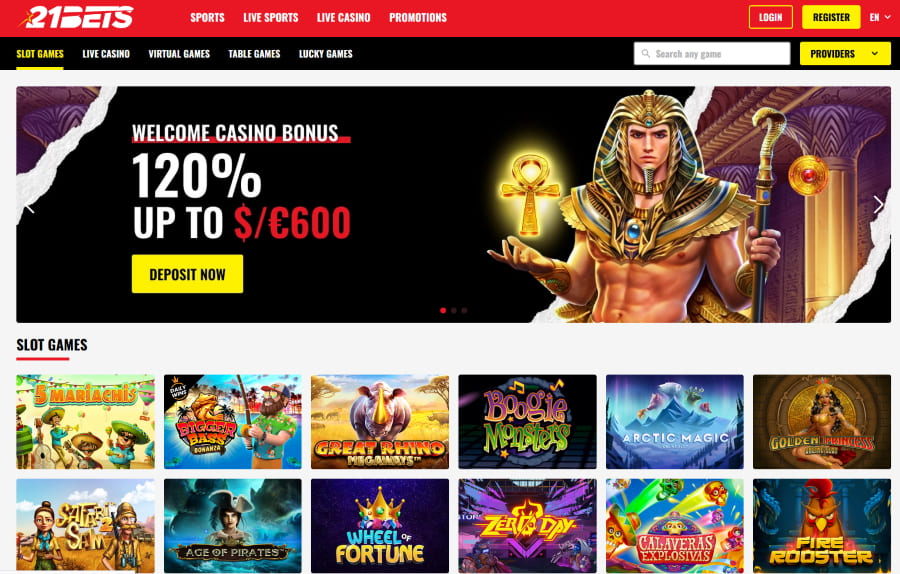Open the Bigger Bass Bonanza game
The width and height of the screenshot is (900, 574).
tap(232, 422)
